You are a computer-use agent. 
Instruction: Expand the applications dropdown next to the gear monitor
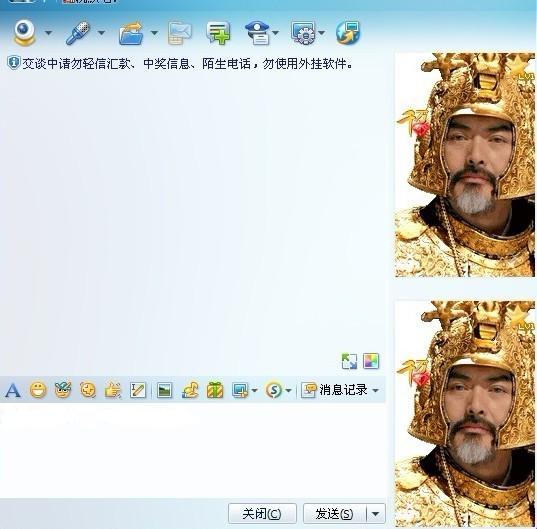[322, 33]
